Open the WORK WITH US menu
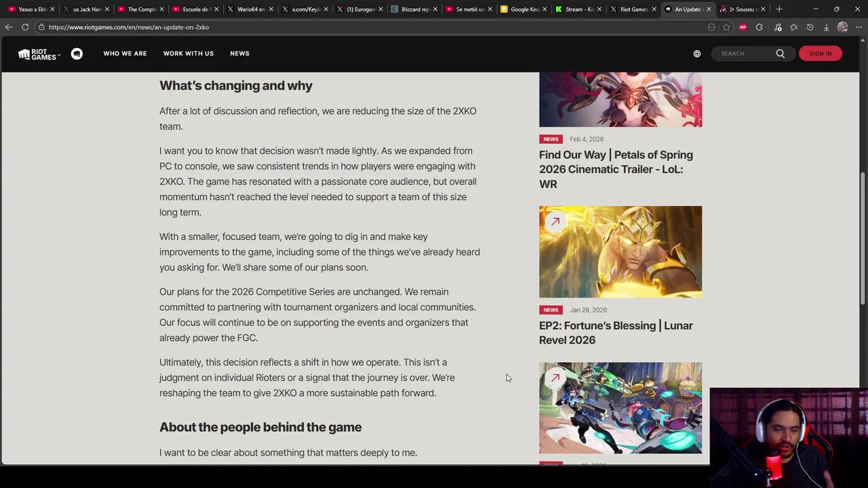The width and height of the screenshot is (868, 488). click(x=189, y=54)
